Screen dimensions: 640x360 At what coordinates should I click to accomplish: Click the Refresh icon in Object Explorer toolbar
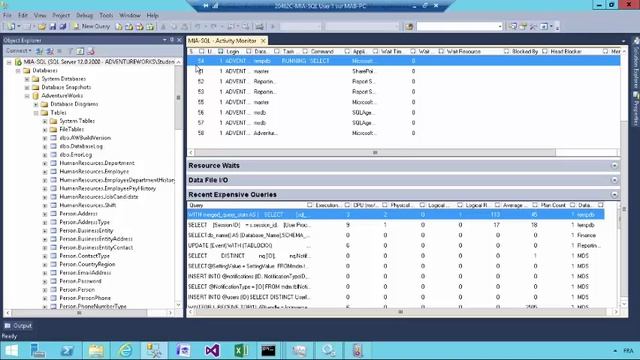click(x=80, y=51)
